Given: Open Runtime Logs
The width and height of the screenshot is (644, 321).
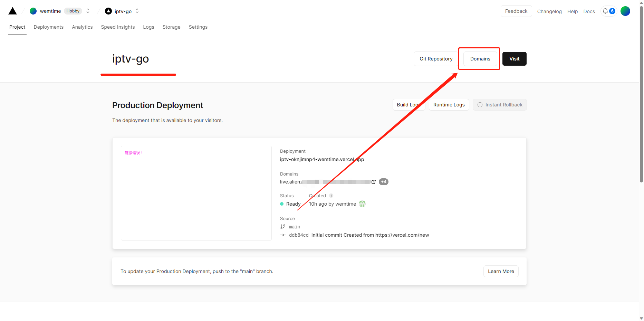Looking at the screenshot, I should 449,105.
